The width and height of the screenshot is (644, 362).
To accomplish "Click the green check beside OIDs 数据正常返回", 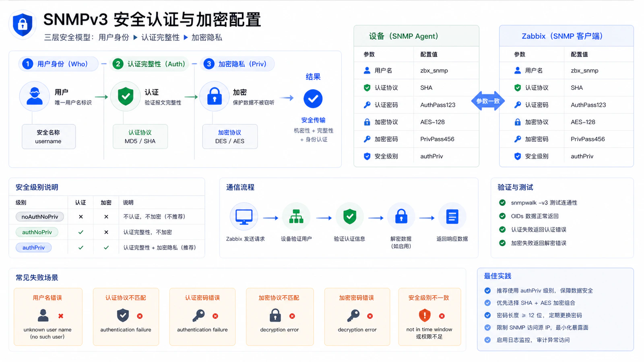I will pyautogui.click(x=502, y=216).
